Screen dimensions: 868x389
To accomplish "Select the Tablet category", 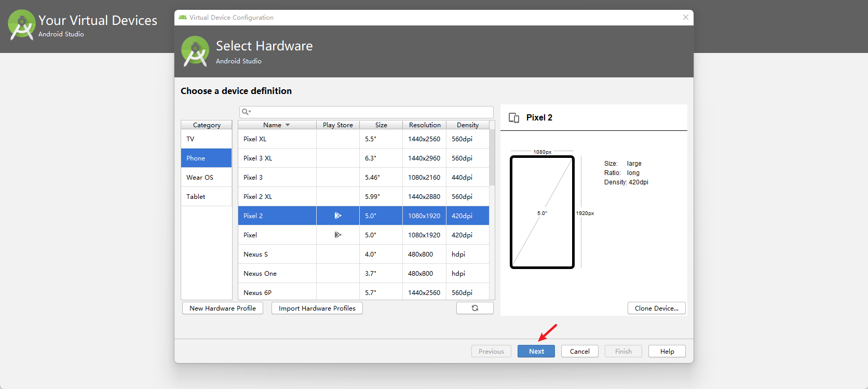I will click(x=207, y=196).
